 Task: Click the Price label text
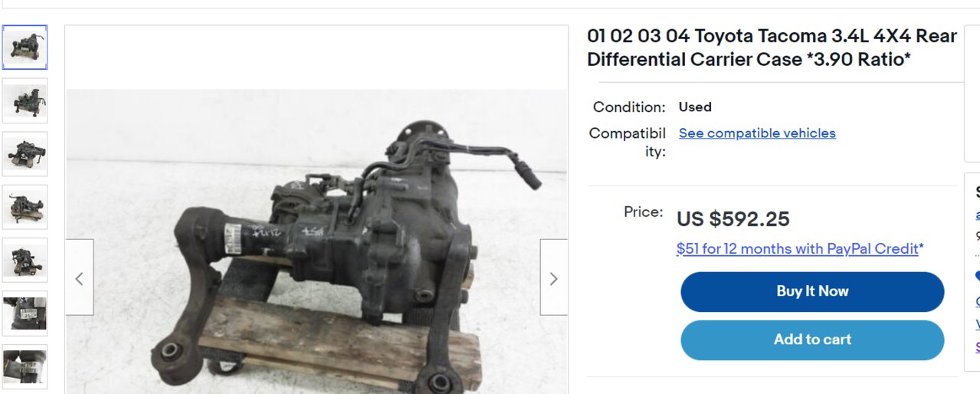pyautogui.click(x=644, y=212)
